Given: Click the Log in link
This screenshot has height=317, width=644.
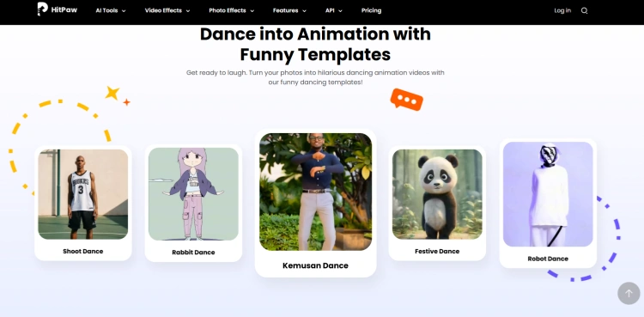Looking at the screenshot, I should pyautogui.click(x=562, y=10).
